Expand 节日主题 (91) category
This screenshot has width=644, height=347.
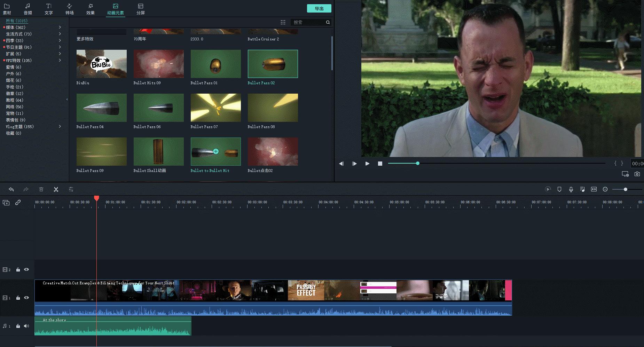60,47
